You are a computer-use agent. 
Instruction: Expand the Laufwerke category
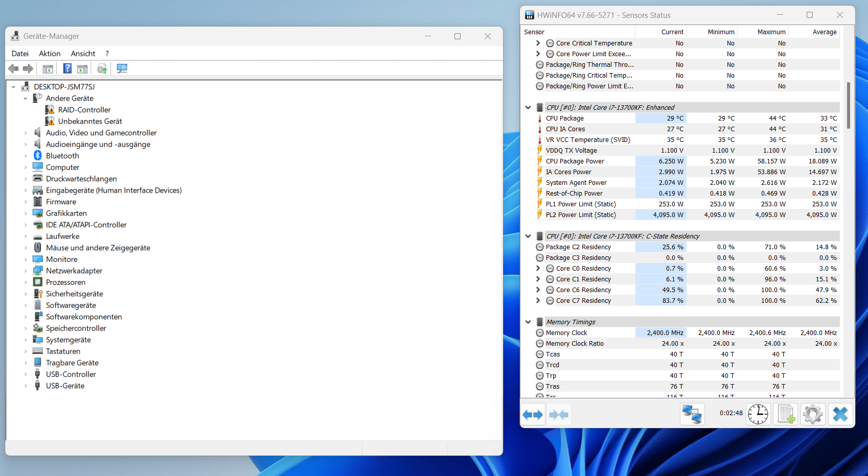(x=26, y=236)
